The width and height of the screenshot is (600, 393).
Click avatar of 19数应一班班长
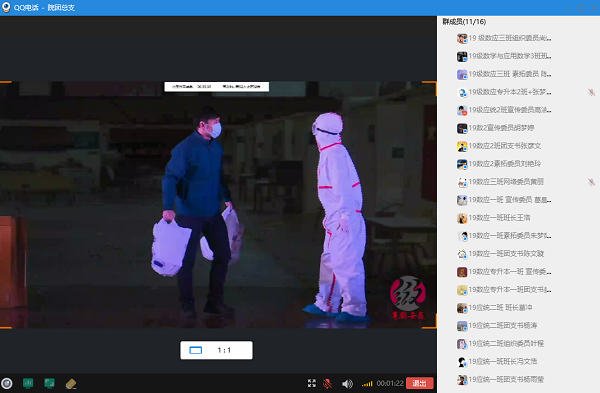click(x=462, y=218)
